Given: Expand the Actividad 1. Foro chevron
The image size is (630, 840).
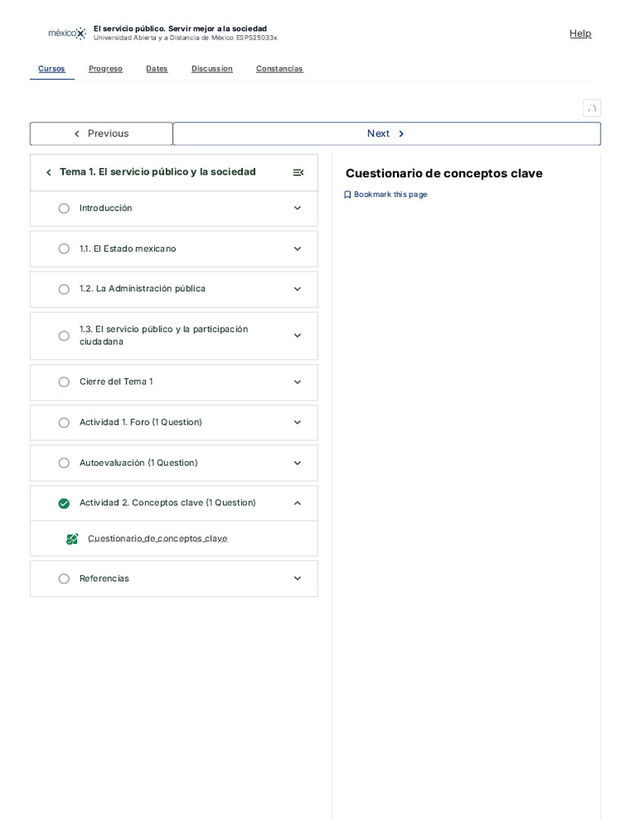Looking at the screenshot, I should click(x=297, y=422).
